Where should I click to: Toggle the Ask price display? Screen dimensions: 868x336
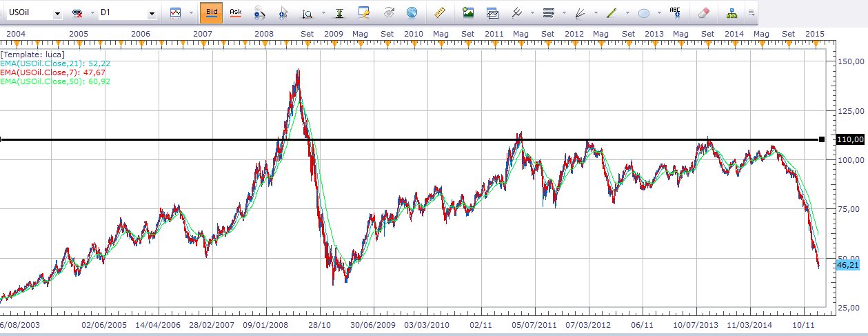coord(236,12)
